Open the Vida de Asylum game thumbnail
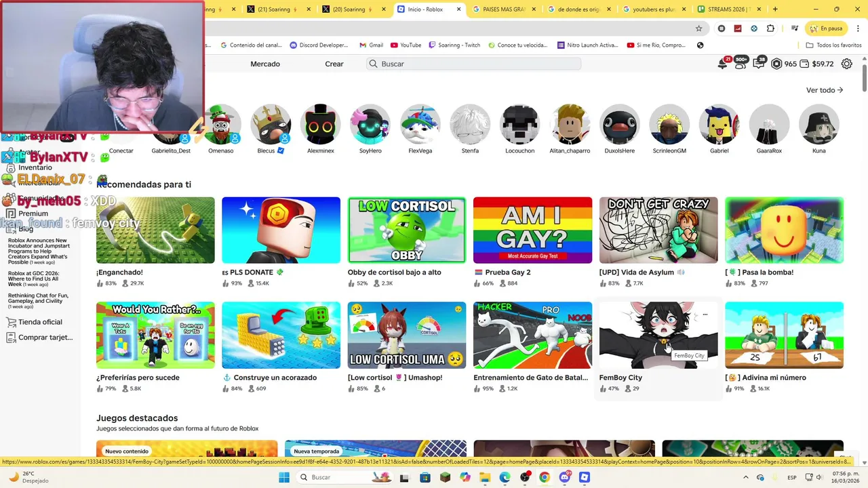Viewport: 868px width, 488px height. click(658, 230)
